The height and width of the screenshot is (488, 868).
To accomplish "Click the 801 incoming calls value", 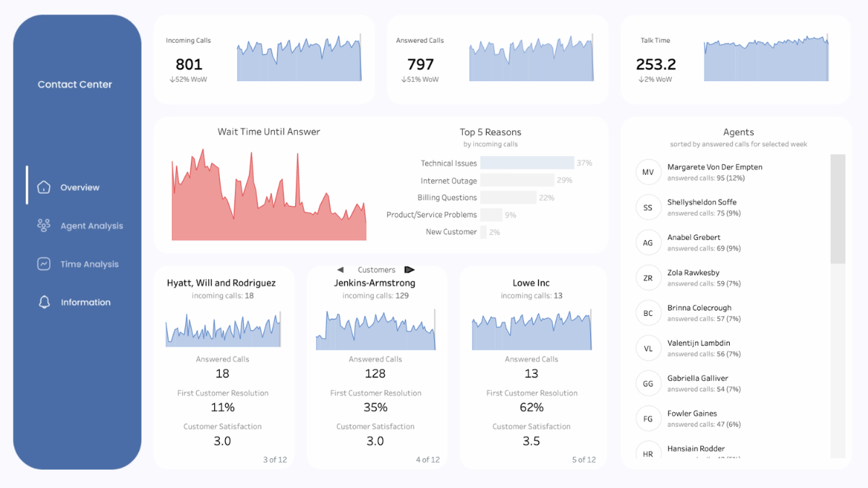I will pos(189,64).
